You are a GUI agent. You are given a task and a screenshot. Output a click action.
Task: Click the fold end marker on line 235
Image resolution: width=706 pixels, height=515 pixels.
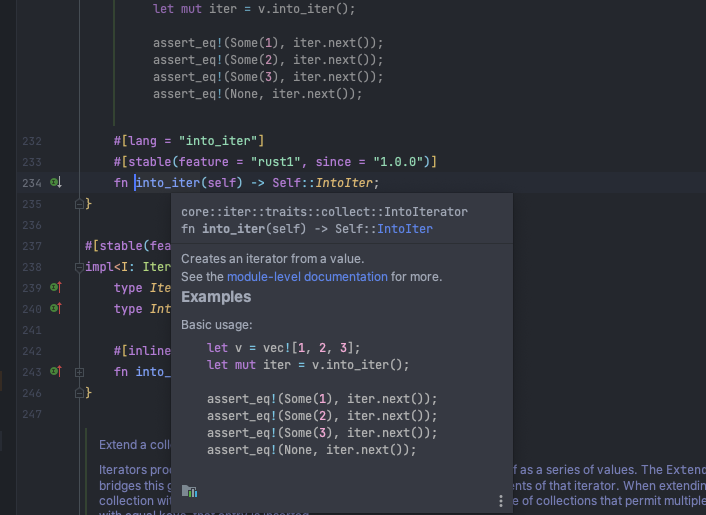(x=79, y=204)
